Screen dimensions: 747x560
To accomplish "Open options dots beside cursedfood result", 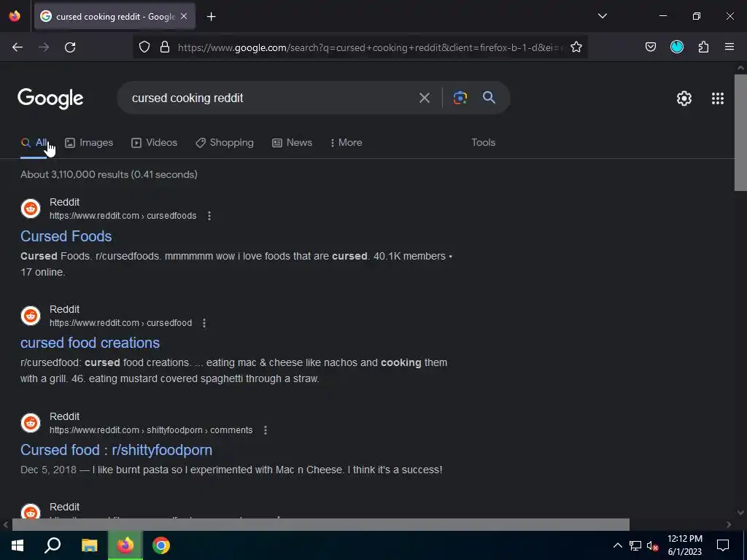I will pos(204,323).
